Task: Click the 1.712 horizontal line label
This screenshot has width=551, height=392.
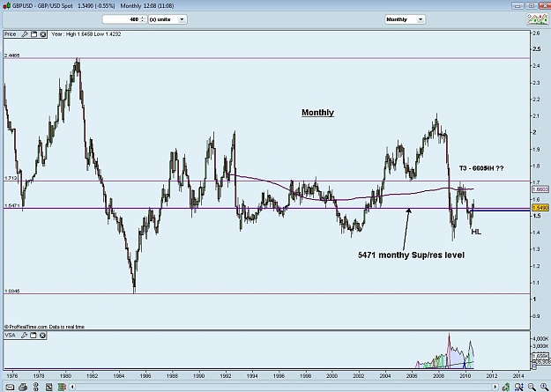Action: [11, 179]
